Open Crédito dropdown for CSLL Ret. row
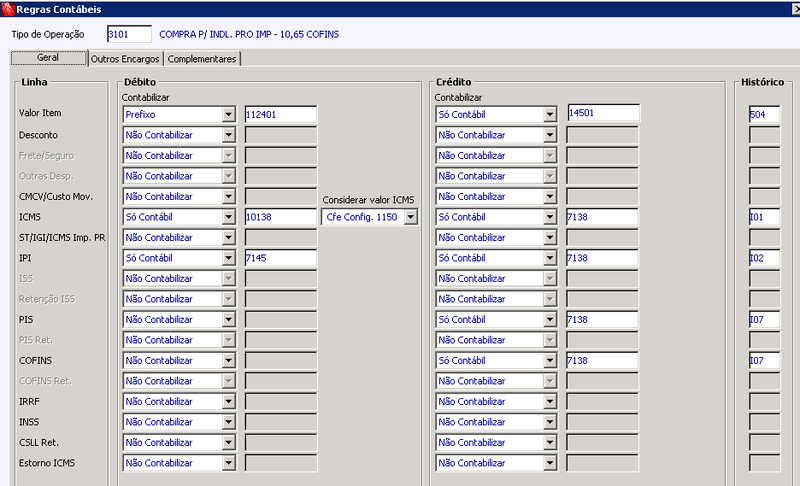 (x=549, y=443)
